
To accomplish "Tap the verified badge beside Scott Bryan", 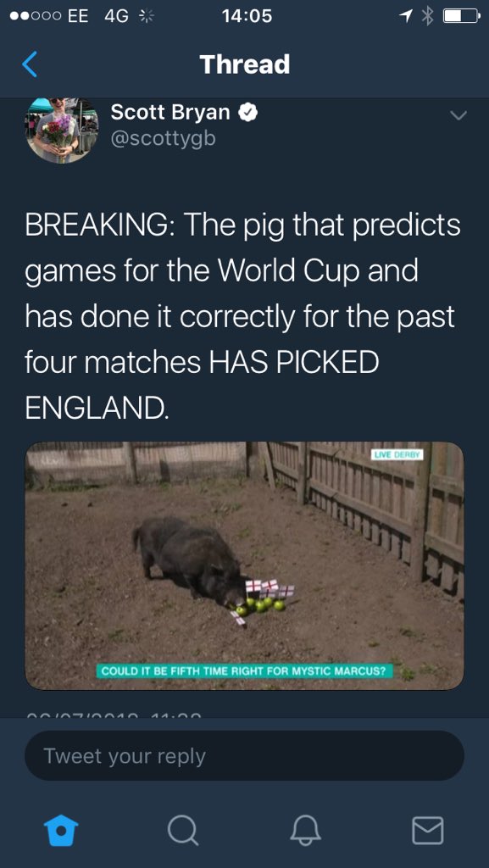I will point(248,113).
